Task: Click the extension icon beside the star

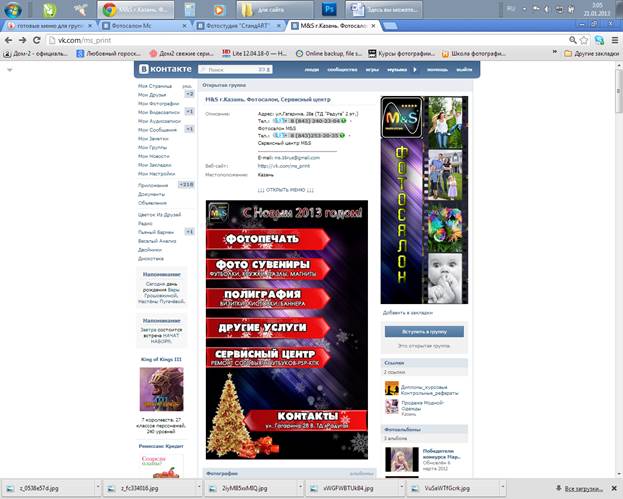Action: point(599,40)
